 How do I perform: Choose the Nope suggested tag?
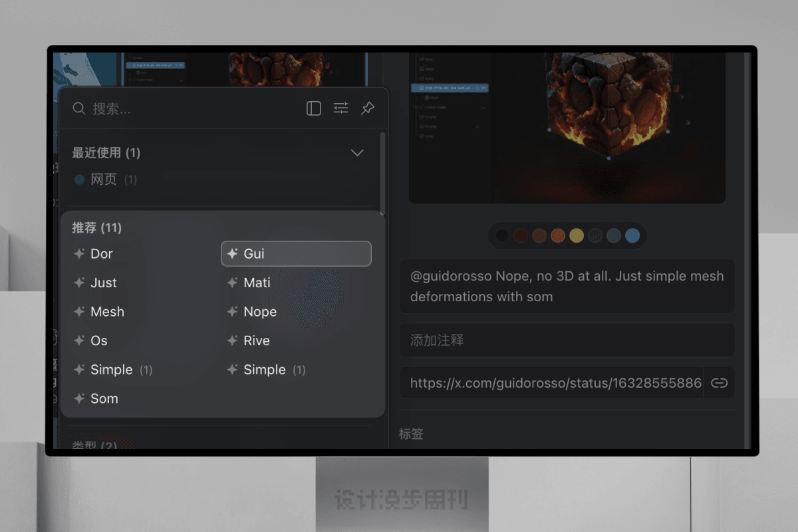(260, 312)
